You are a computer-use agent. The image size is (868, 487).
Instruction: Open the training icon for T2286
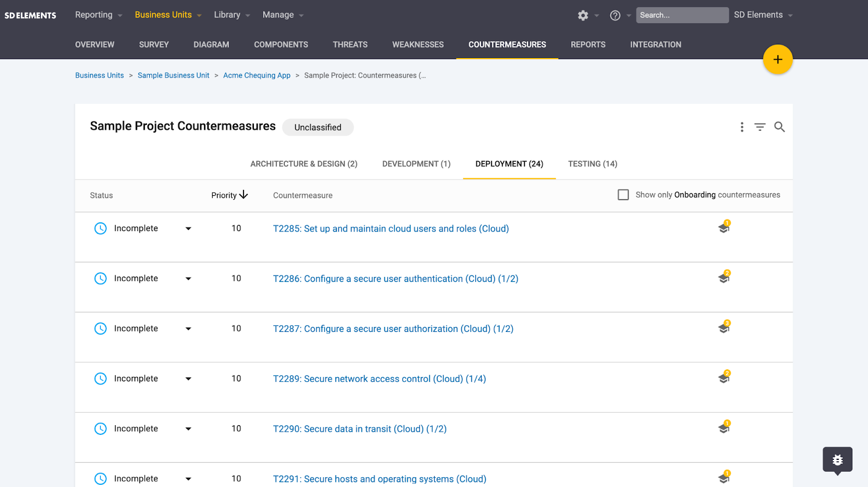coord(724,277)
